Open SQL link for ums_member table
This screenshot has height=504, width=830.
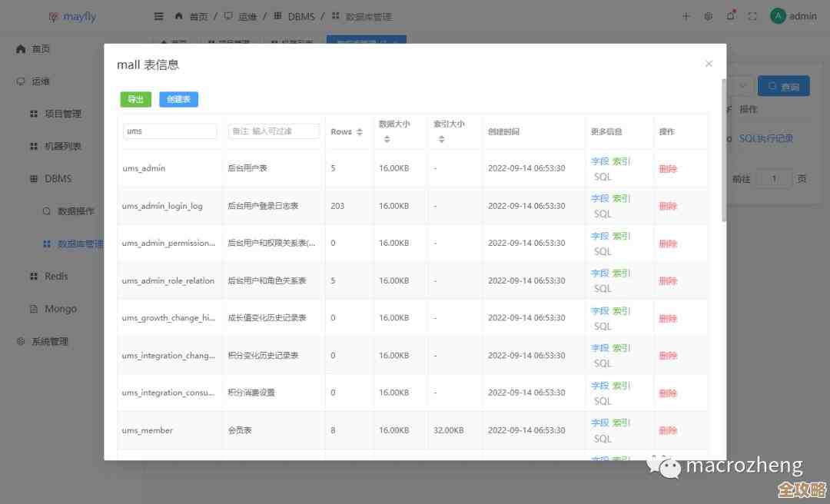click(602, 437)
